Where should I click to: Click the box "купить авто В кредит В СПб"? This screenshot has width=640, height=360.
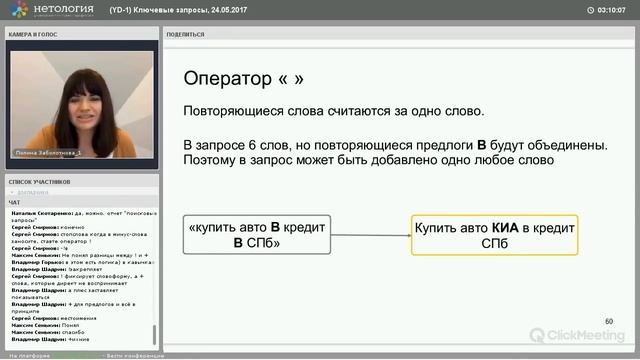click(x=257, y=235)
